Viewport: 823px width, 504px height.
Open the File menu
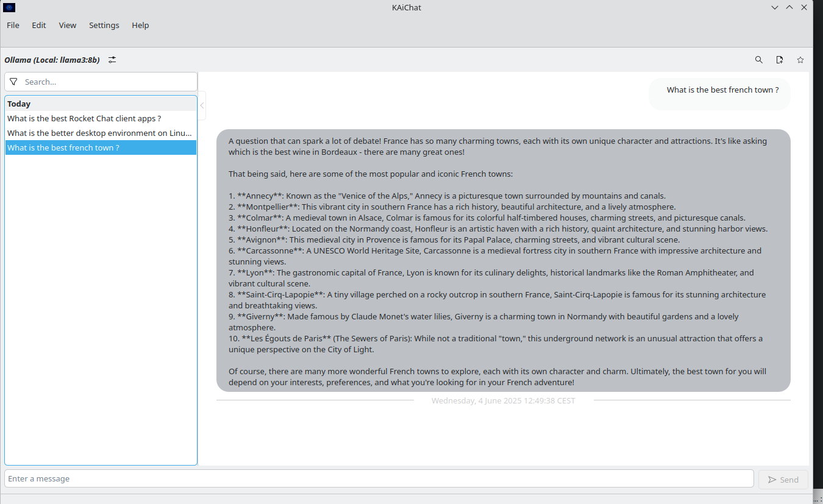point(13,25)
